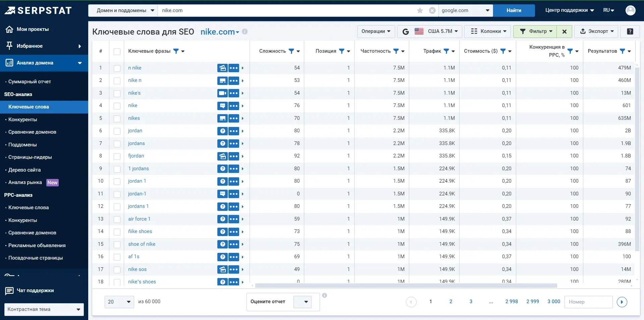Toggle the select-all checkbox in table header

click(x=117, y=51)
